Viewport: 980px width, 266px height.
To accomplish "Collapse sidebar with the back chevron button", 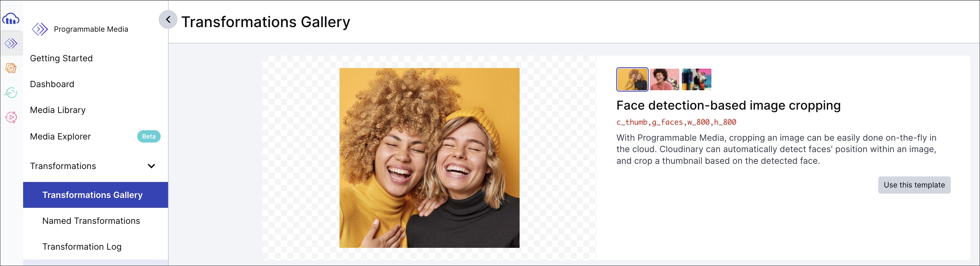I will click(x=168, y=19).
